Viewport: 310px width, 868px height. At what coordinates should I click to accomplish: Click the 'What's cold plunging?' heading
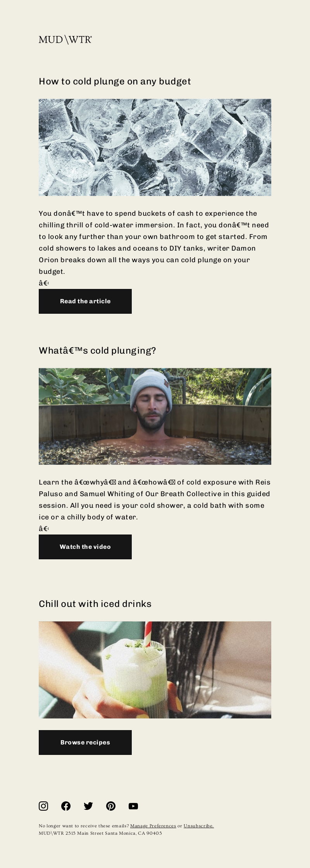point(97,351)
